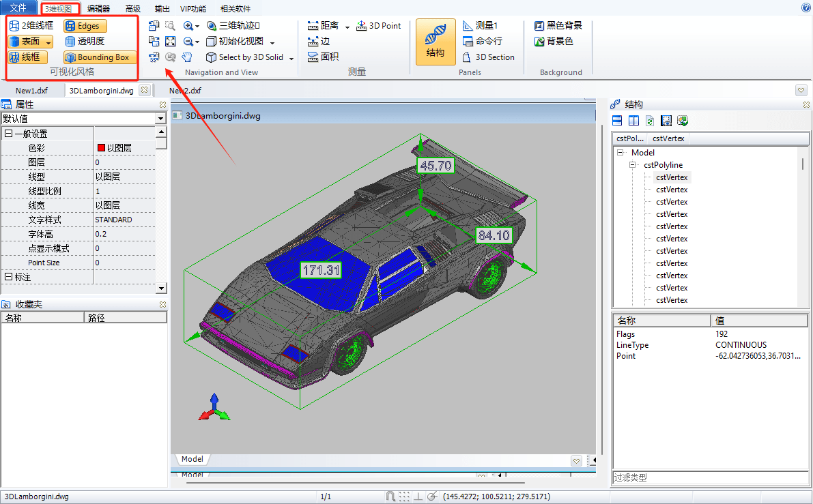The image size is (813, 504).
Task: Open the default value combo box
Action: click(83, 119)
